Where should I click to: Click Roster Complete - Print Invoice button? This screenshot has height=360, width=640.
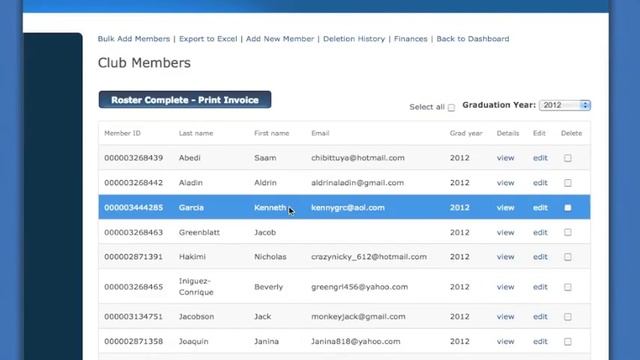tap(185, 100)
